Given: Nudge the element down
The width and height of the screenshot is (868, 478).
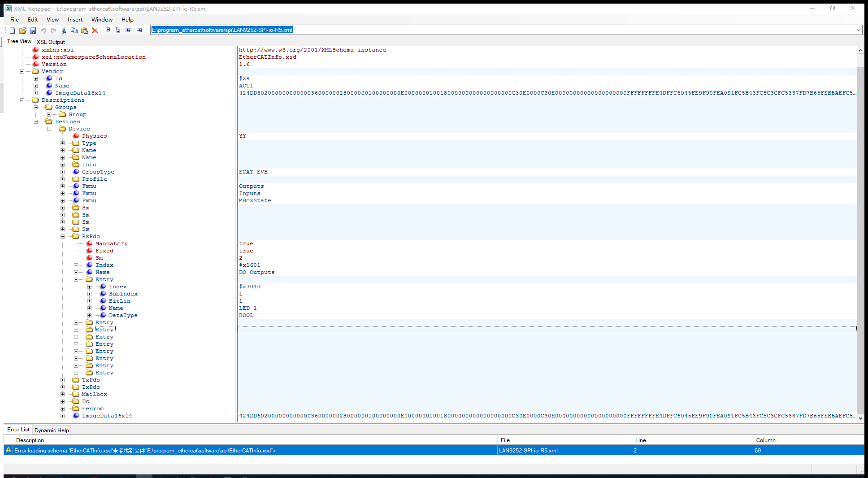Looking at the screenshot, I should coord(118,30).
